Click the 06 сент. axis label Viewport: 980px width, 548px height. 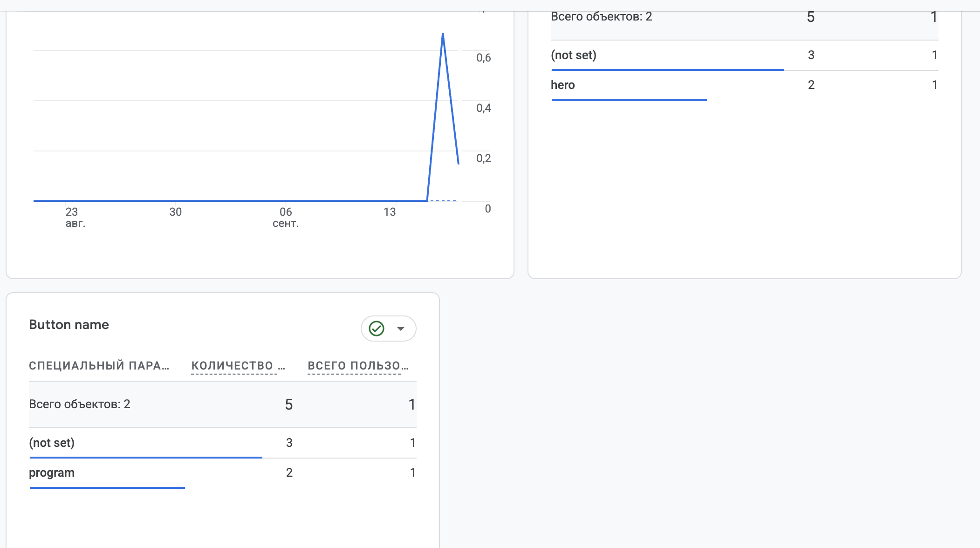[286, 218]
